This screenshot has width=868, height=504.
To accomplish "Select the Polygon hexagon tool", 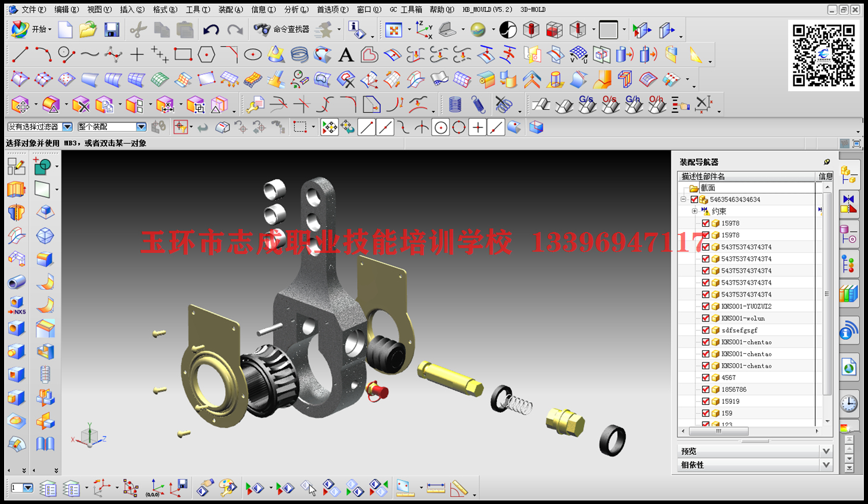I will [x=206, y=55].
